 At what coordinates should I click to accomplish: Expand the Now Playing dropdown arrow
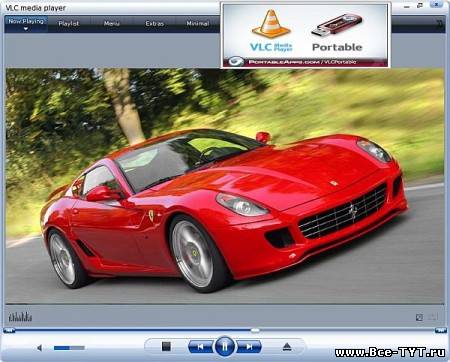click(26, 29)
